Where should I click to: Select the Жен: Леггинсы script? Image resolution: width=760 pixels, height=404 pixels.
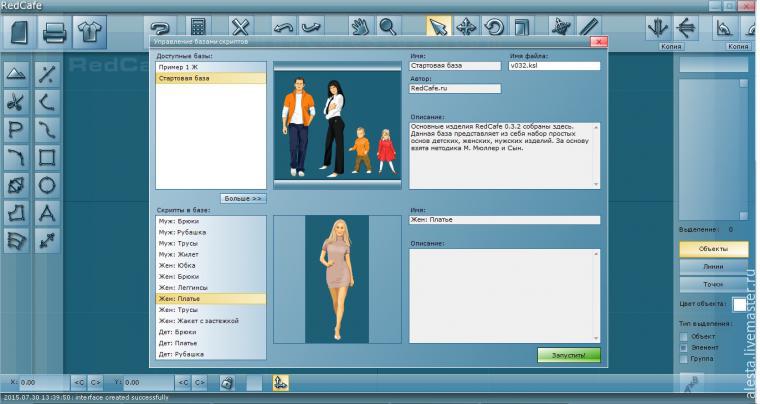[x=211, y=288]
